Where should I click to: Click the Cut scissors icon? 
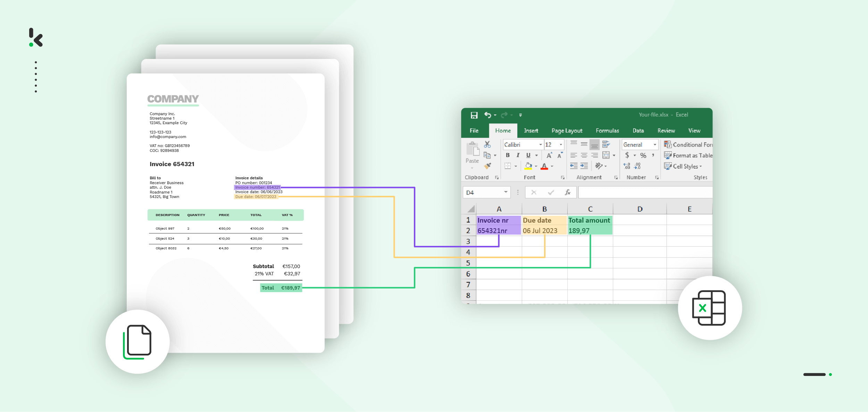pyautogui.click(x=487, y=145)
